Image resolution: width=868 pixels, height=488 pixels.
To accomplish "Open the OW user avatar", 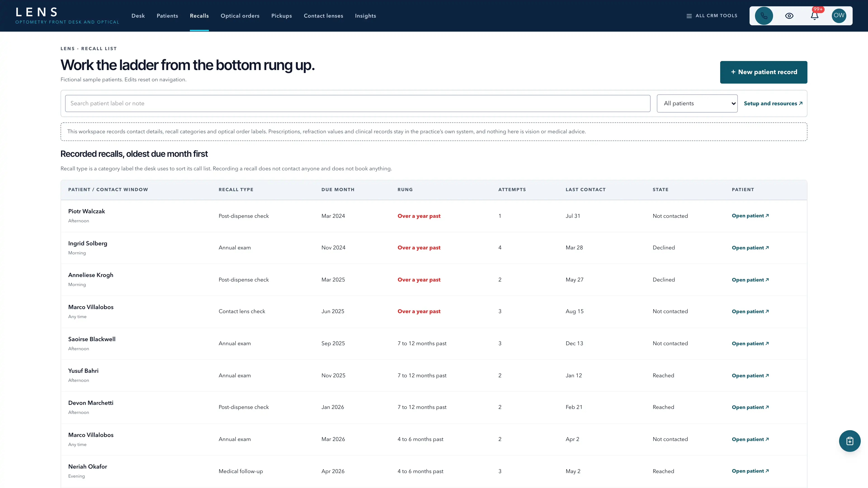I will tap(839, 16).
